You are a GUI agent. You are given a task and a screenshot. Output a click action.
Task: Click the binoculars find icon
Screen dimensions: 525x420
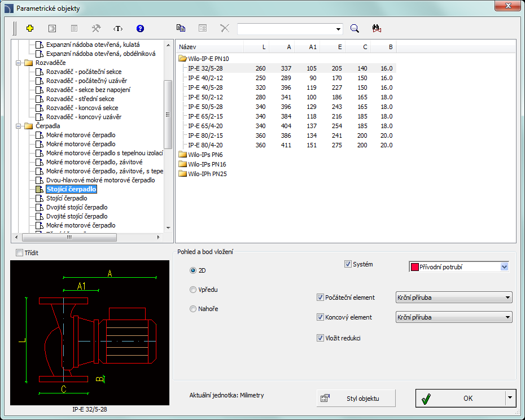pos(377,28)
